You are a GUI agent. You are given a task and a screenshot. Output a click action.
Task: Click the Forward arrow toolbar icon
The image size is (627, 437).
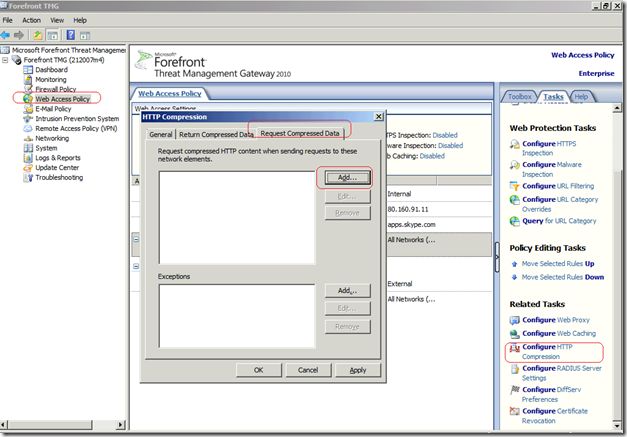coord(18,35)
